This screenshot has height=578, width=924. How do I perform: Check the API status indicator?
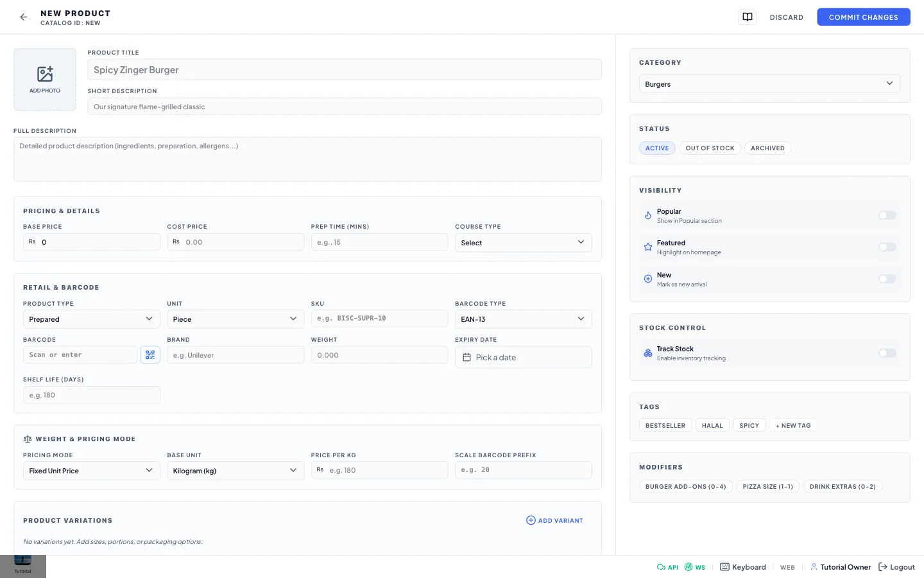667,567
